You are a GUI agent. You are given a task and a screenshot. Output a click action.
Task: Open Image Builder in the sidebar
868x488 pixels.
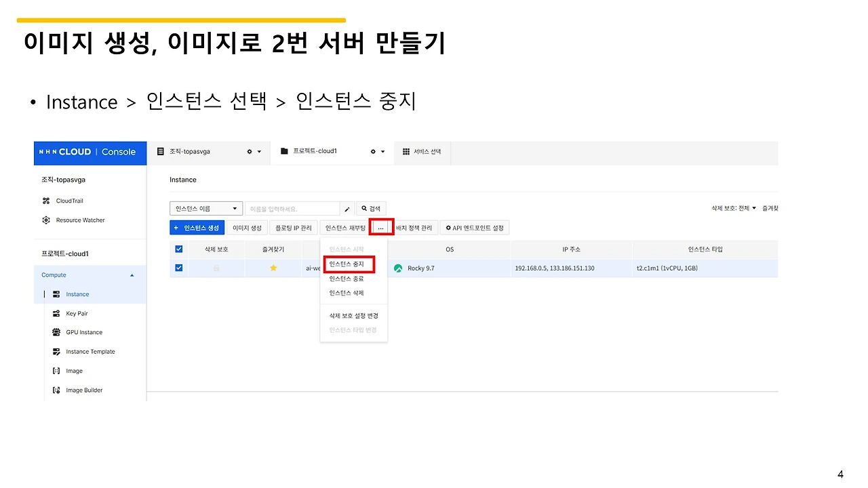(x=84, y=390)
